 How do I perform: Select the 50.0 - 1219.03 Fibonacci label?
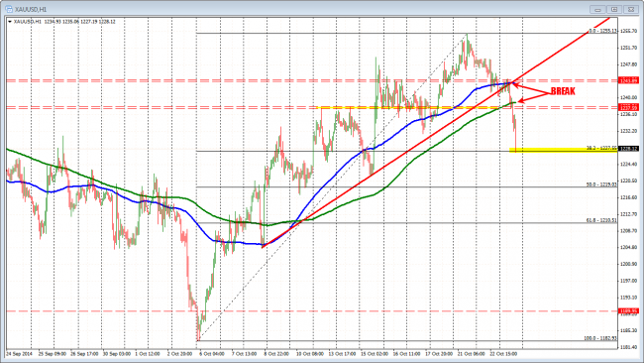601,184
